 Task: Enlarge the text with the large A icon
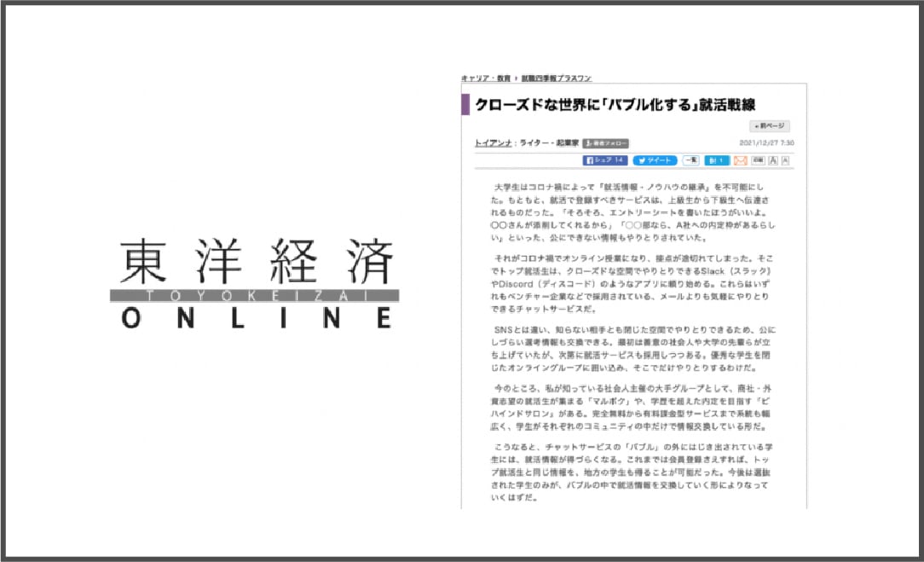pos(771,159)
